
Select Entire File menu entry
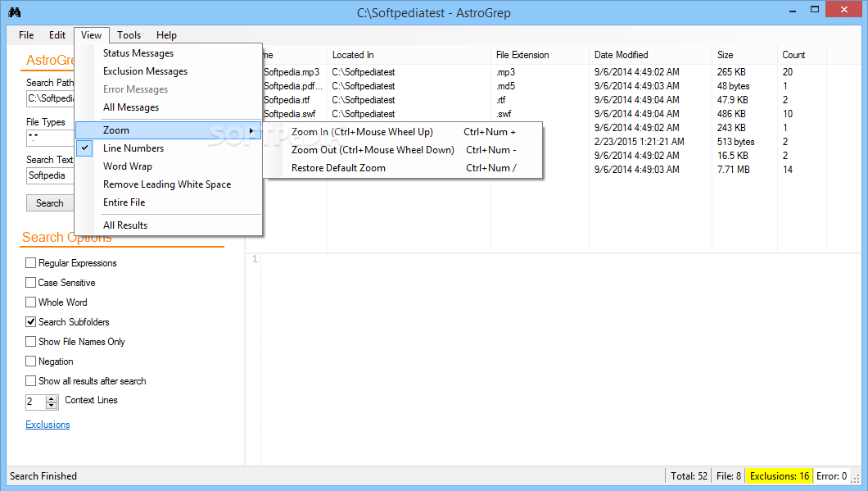(x=169, y=202)
